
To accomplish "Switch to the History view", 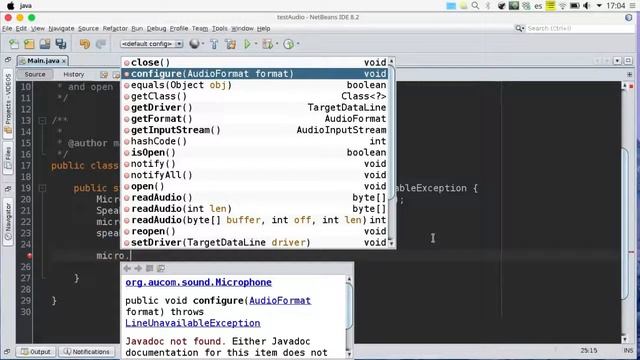I will coord(74,74).
